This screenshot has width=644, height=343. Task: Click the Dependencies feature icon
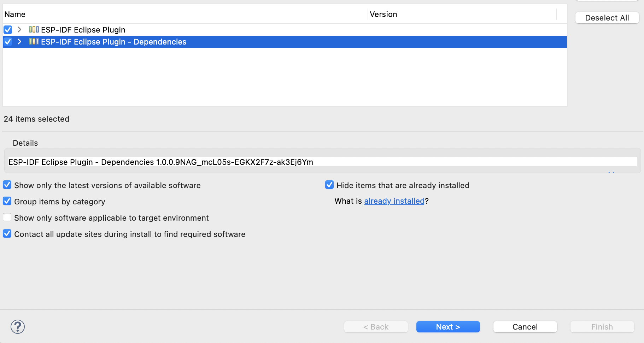(34, 42)
